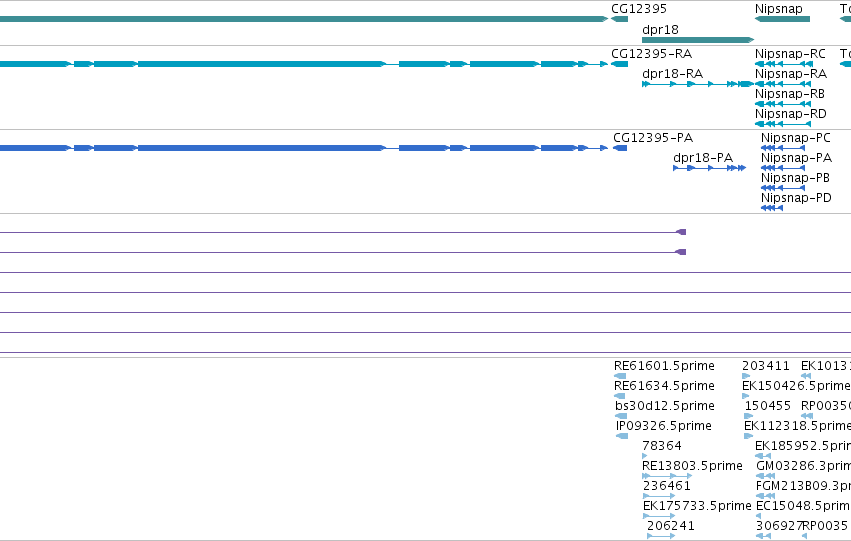Select EST label starting EK185952
851x541 pixels.
(803, 447)
